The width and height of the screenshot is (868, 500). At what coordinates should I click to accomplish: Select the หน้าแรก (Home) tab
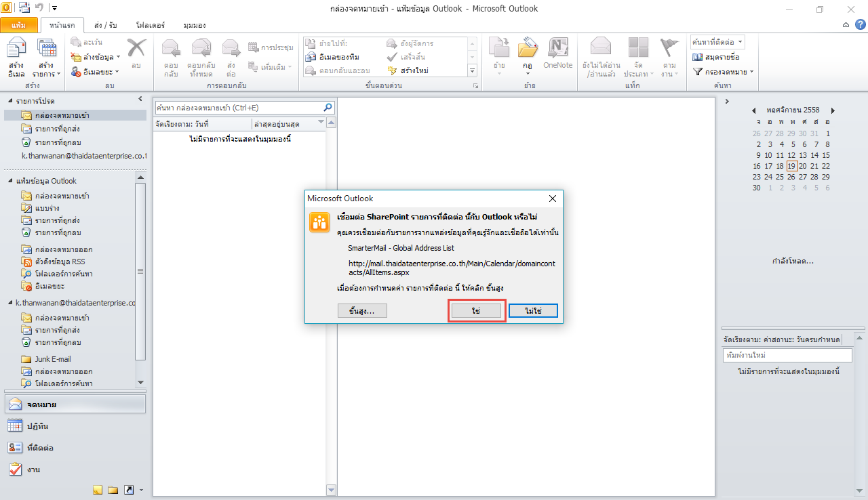[x=62, y=25]
